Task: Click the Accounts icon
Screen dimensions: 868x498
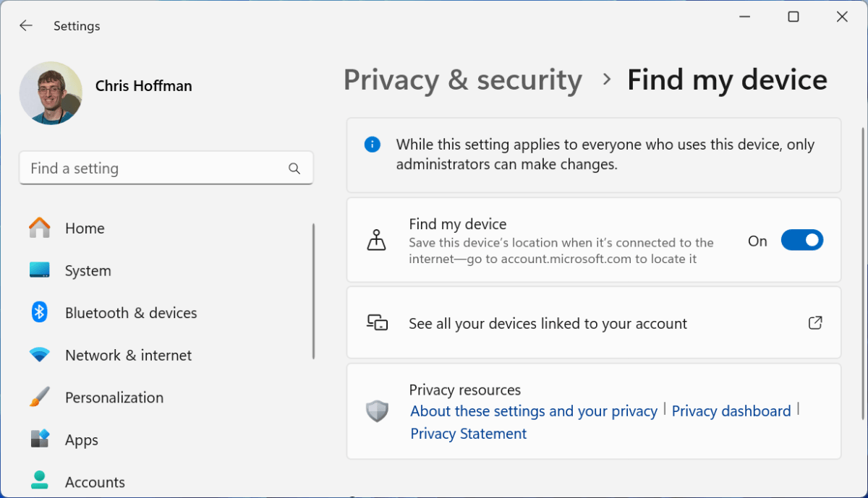Action: pos(38,481)
